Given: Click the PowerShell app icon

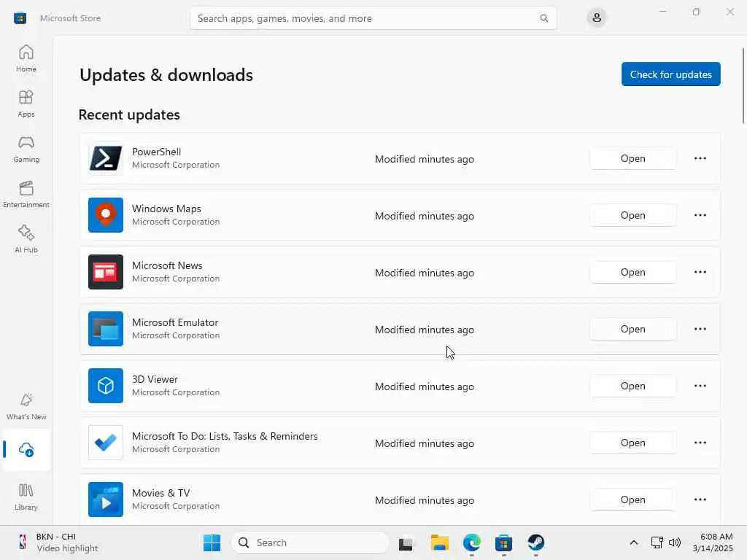Looking at the screenshot, I should tap(106, 158).
